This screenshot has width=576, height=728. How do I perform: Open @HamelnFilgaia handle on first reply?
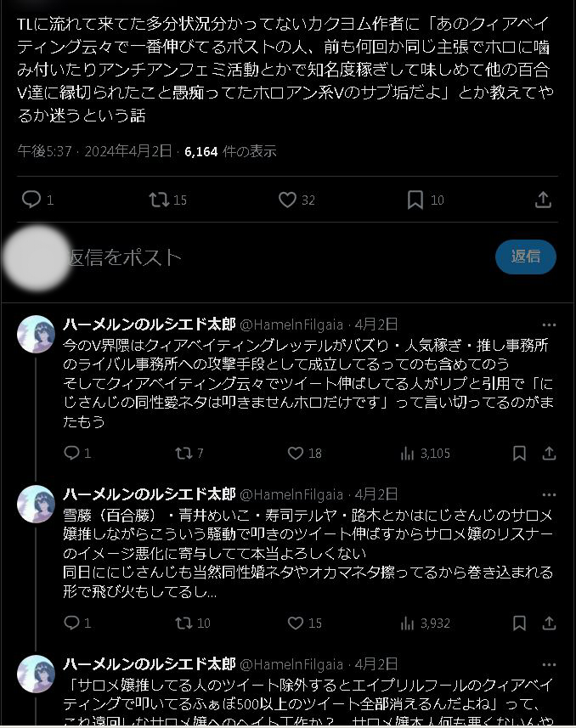click(291, 324)
